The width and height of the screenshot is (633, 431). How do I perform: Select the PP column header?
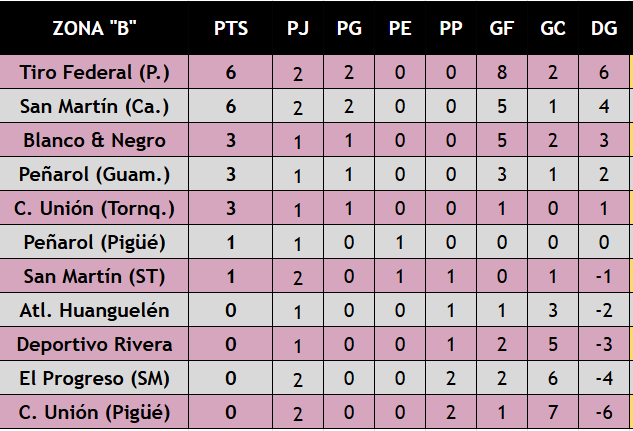coord(451,28)
